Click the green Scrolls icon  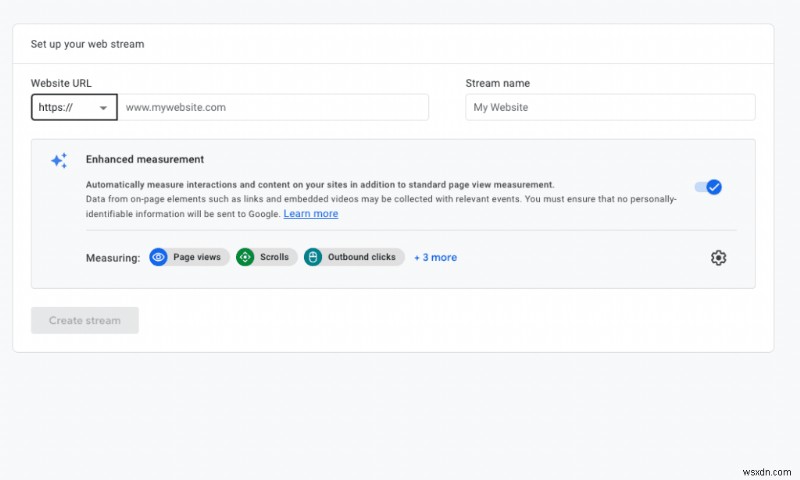245,257
